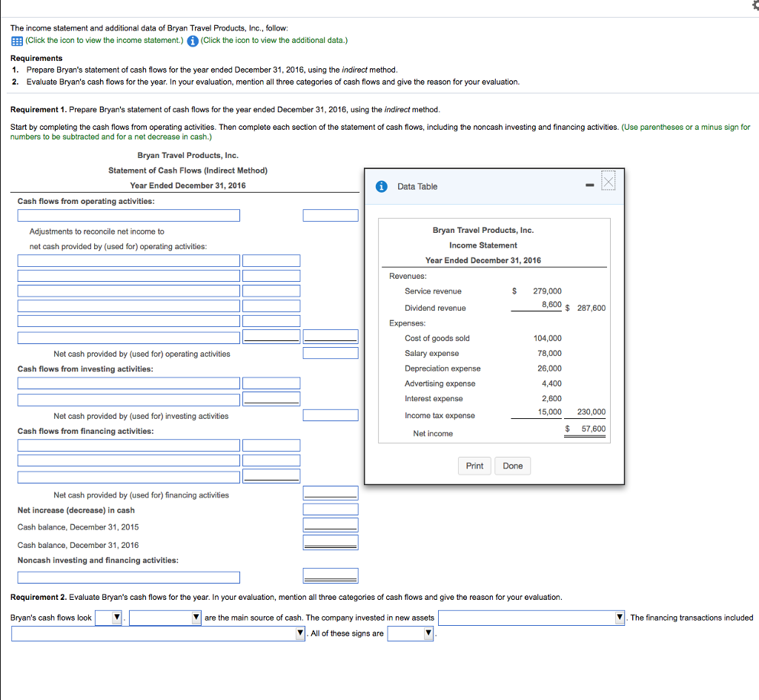This screenshot has width=759, height=700.
Task: Minimize the Data Table popup
Action: tap(589, 185)
